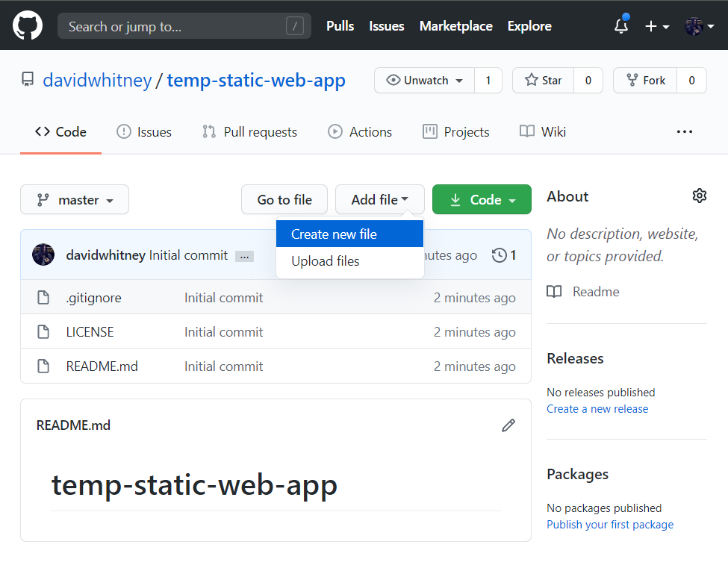
Task: Open the green Code download dropdown
Action: pyautogui.click(x=482, y=199)
